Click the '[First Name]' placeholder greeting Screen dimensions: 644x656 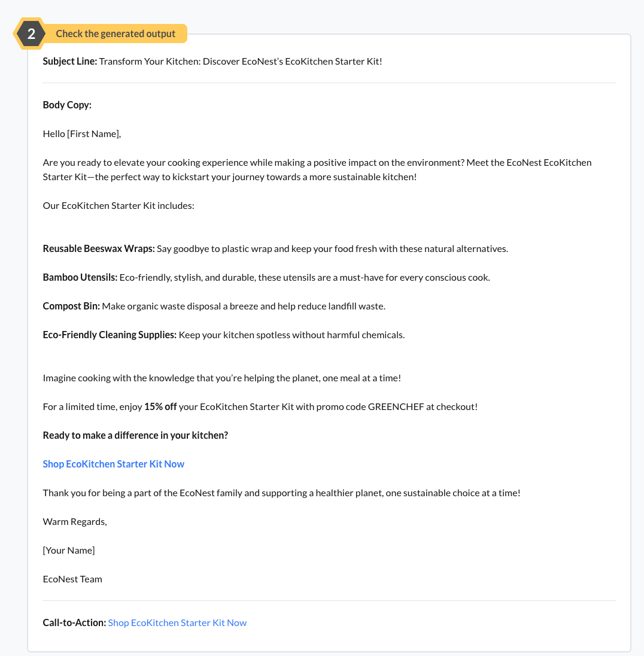click(x=93, y=133)
